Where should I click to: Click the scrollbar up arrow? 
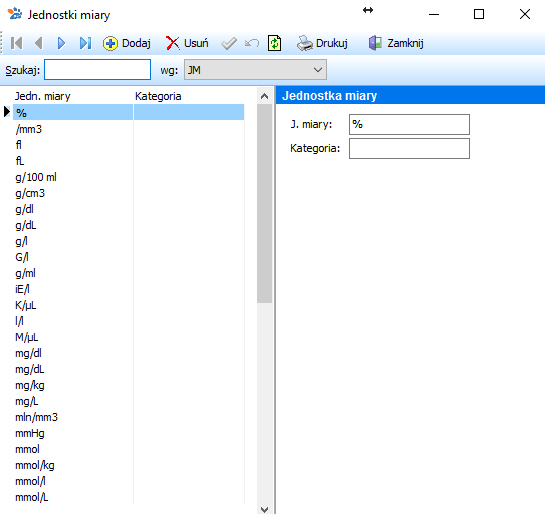click(x=265, y=96)
